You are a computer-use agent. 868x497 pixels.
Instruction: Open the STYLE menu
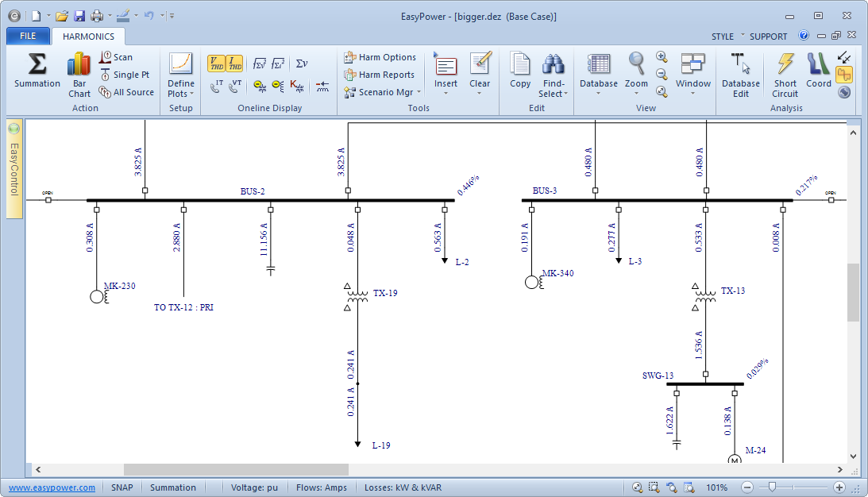[723, 37]
